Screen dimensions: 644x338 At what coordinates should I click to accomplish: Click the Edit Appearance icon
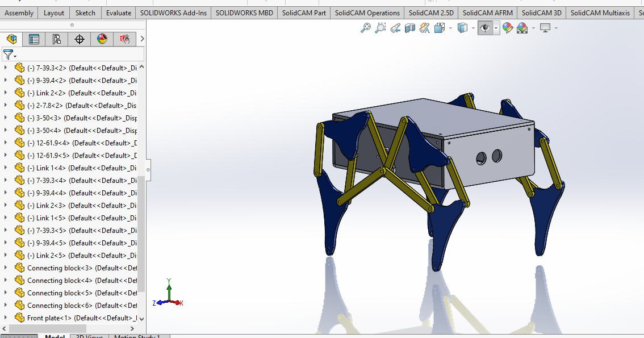[x=508, y=28]
